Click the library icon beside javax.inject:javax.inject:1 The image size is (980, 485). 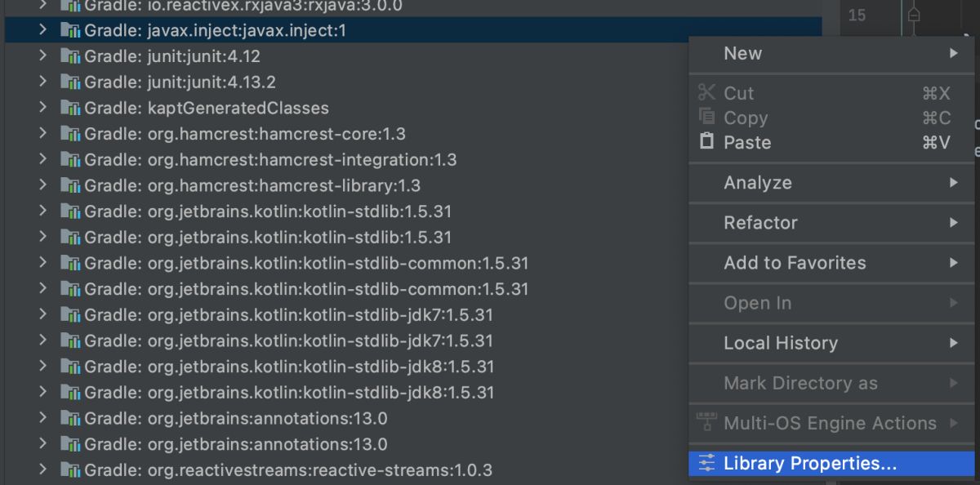[70, 31]
